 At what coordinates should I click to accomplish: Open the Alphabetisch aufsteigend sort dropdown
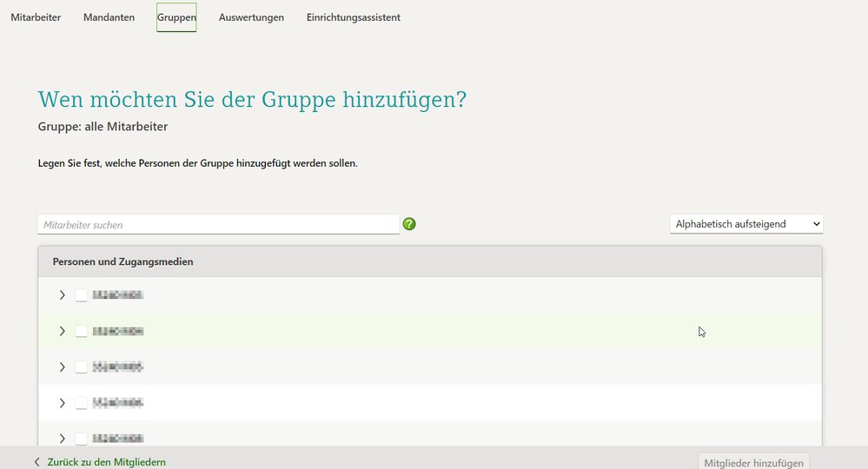pyautogui.click(x=746, y=224)
